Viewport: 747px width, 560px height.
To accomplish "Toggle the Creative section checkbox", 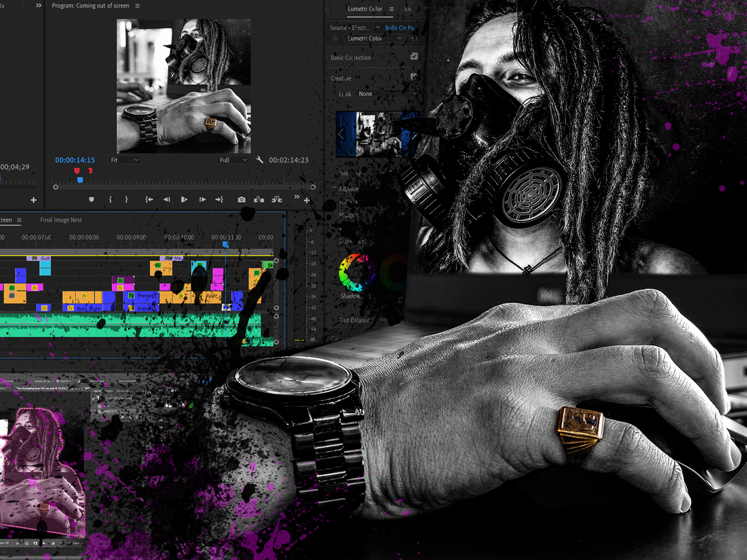I will pos(414,77).
